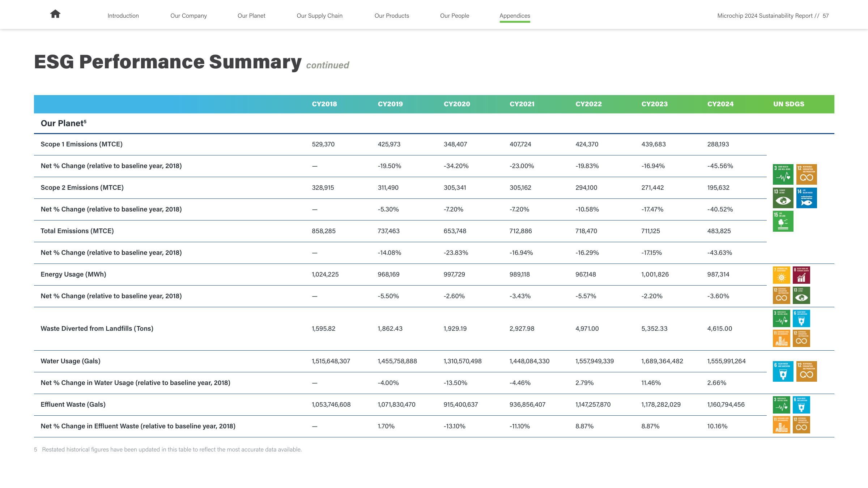
Task: Click SDG 8 Decent Work icon
Action: (801, 275)
